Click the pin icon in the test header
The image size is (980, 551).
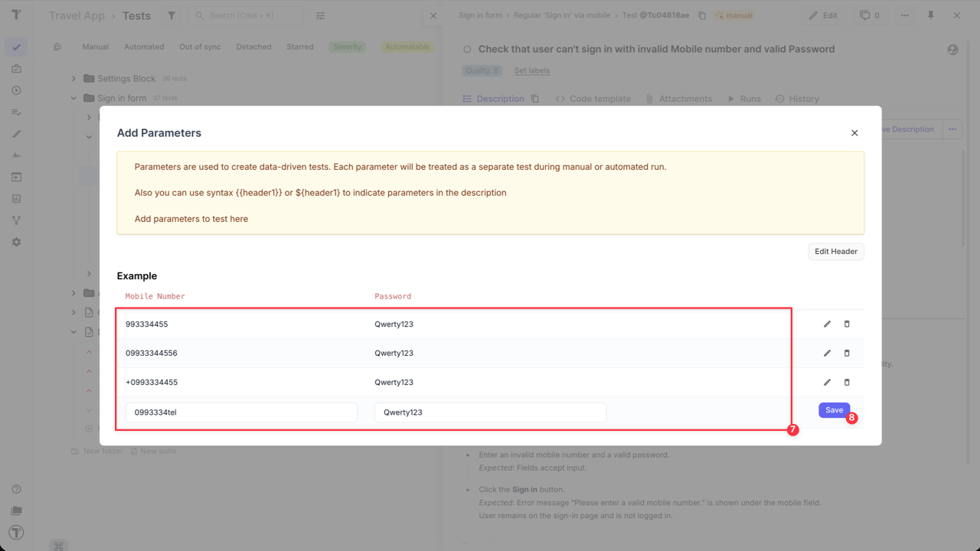coord(930,15)
